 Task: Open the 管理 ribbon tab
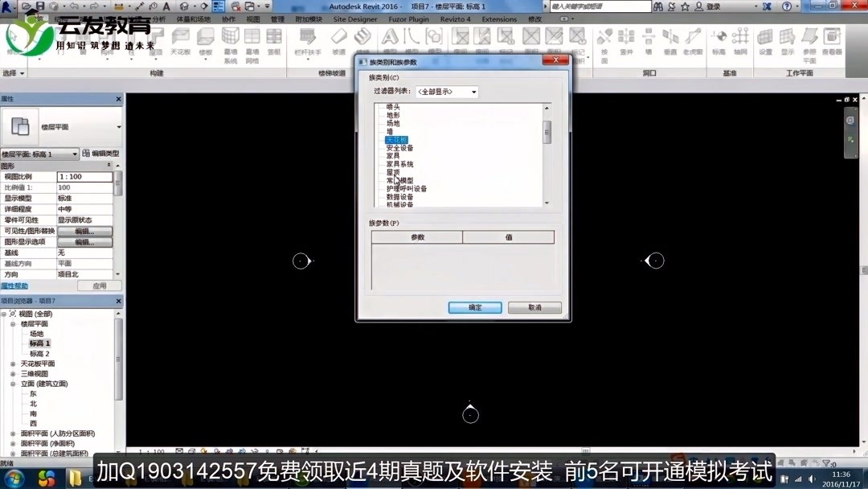click(x=276, y=18)
